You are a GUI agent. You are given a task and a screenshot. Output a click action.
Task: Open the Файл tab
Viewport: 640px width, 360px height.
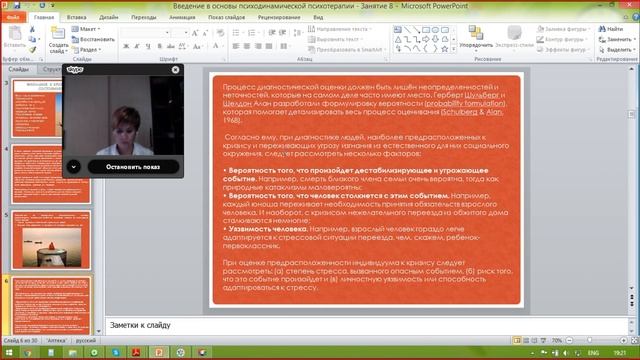(13, 17)
